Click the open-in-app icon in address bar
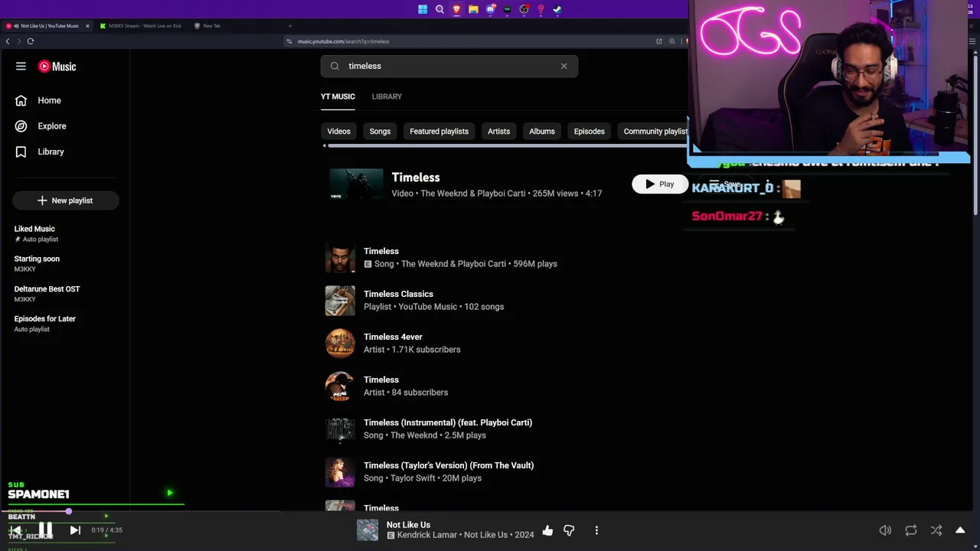Screen dimensions: 980x551 659,41
